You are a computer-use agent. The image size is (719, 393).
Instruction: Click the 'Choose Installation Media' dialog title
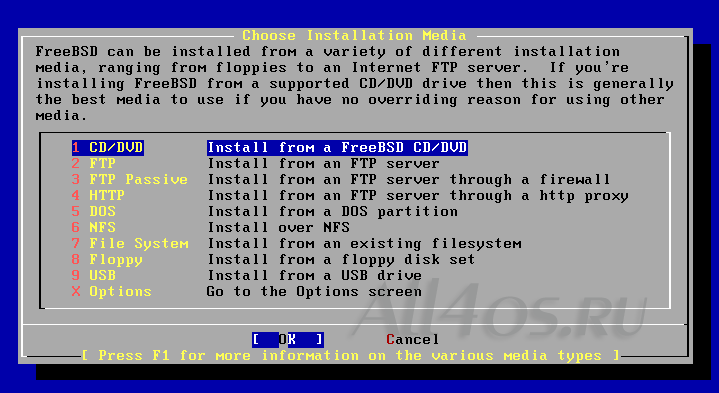(x=354, y=36)
